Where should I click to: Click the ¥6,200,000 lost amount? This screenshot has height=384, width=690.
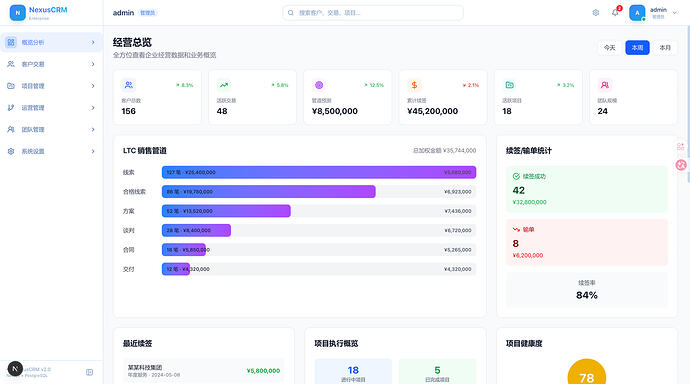pos(528,255)
